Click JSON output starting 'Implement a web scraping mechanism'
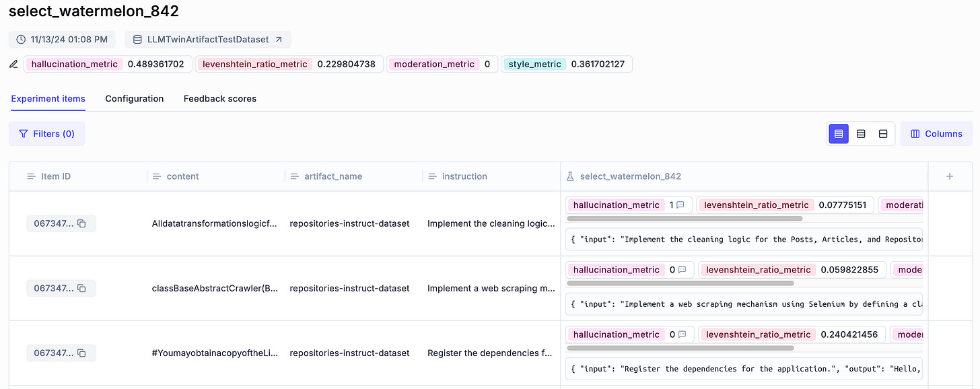 pos(744,304)
